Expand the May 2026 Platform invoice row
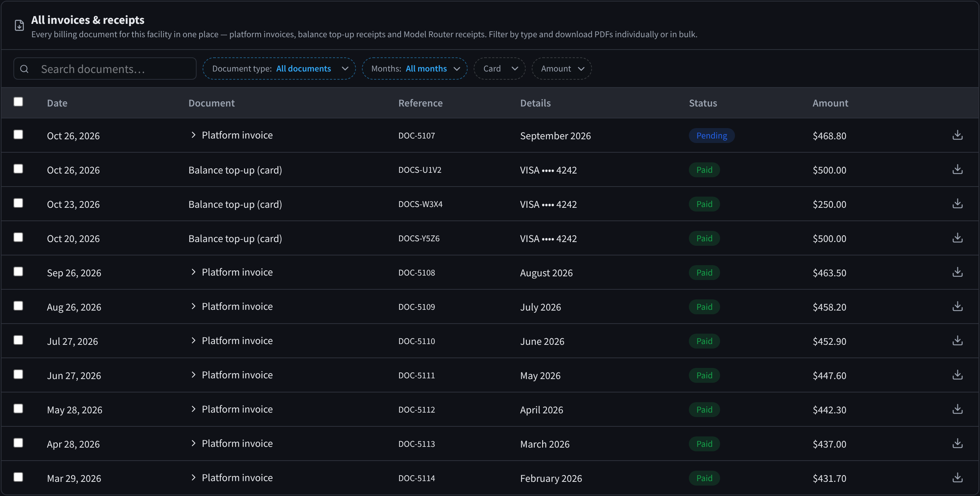This screenshot has height=496, width=980. point(193,375)
